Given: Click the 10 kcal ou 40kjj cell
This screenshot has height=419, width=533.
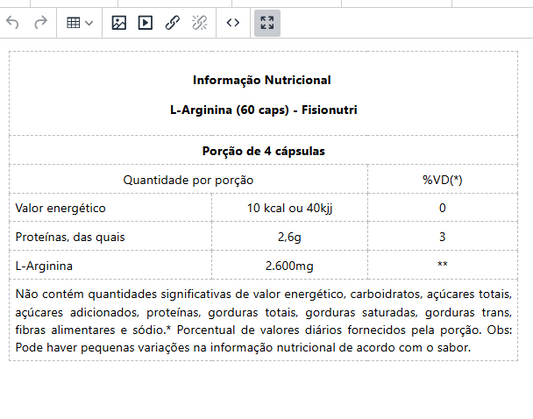Looking at the screenshot, I should tap(289, 208).
